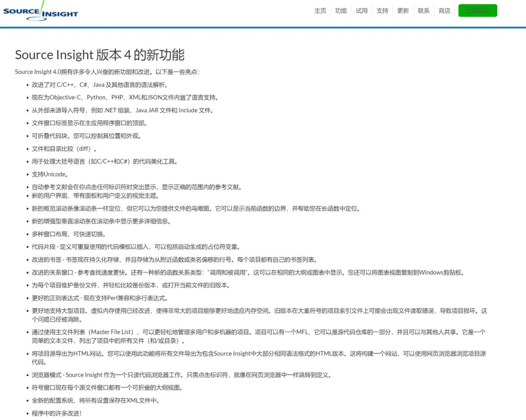Screen dimensions: 526x420
Task: Click bullet starting "将项目源导出为HTML网站"
Action: 259,358
